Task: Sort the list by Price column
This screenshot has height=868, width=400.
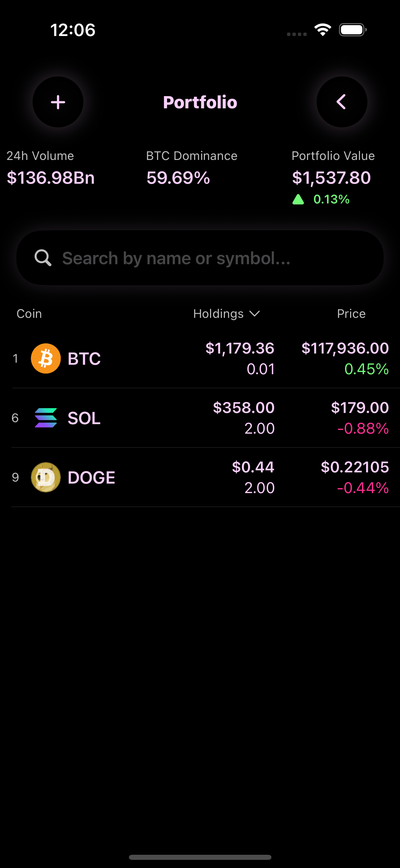Action: click(351, 314)
